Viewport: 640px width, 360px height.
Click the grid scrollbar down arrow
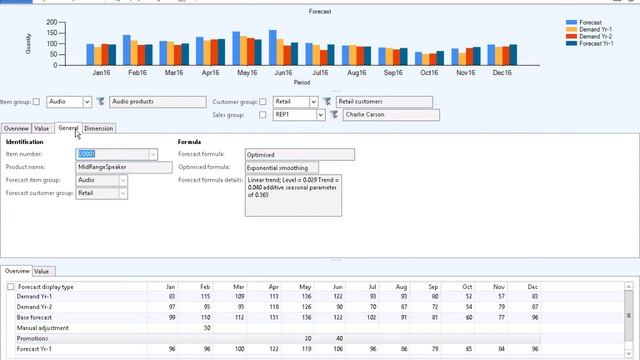tap(629, 353)
